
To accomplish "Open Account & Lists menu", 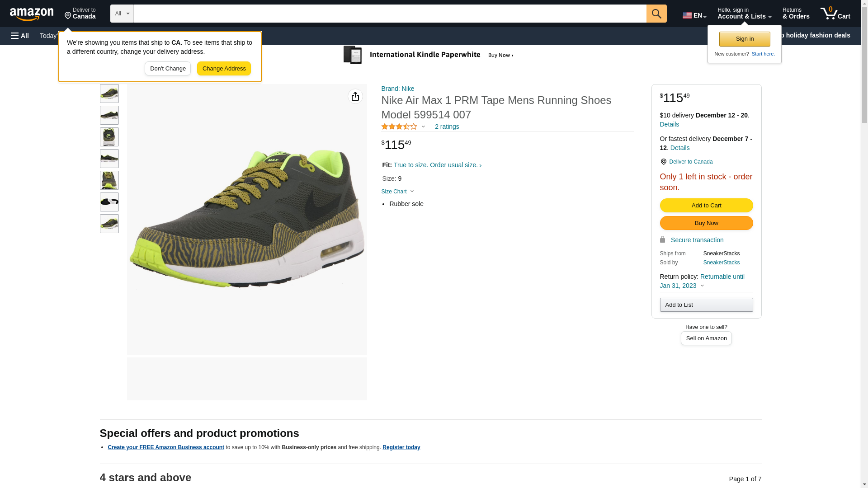I will coord(744,14).
